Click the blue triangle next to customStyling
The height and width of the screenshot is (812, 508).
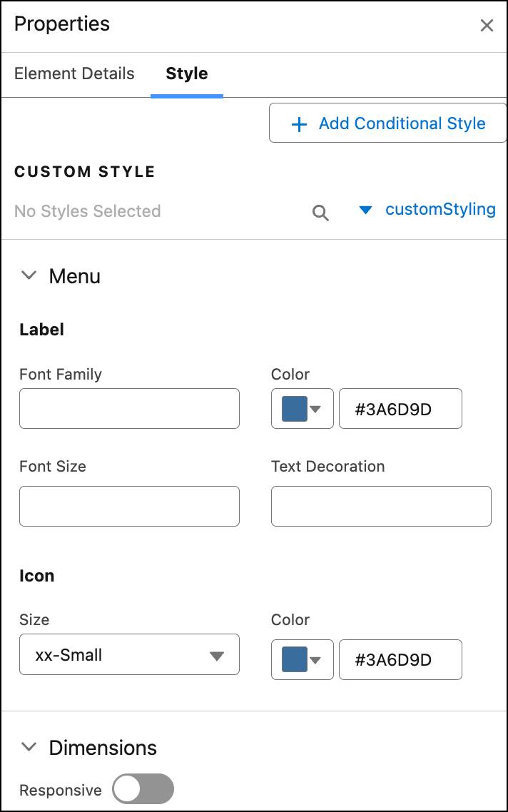(365, 210)
